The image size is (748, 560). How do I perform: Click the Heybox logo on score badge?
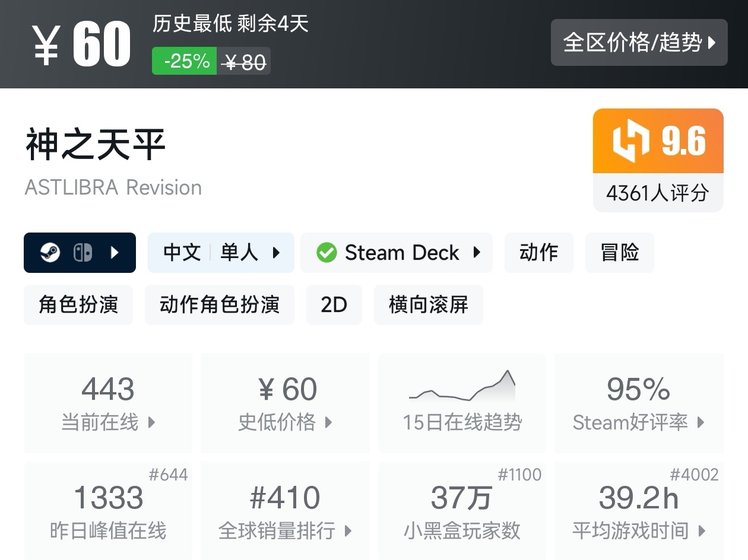(x=631, y=141)
